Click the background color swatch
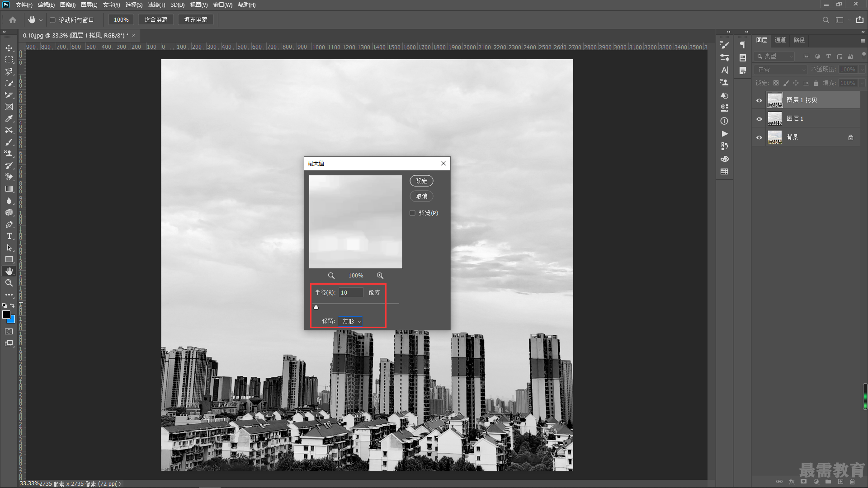 pyautogui.click(x=12, y=320)
